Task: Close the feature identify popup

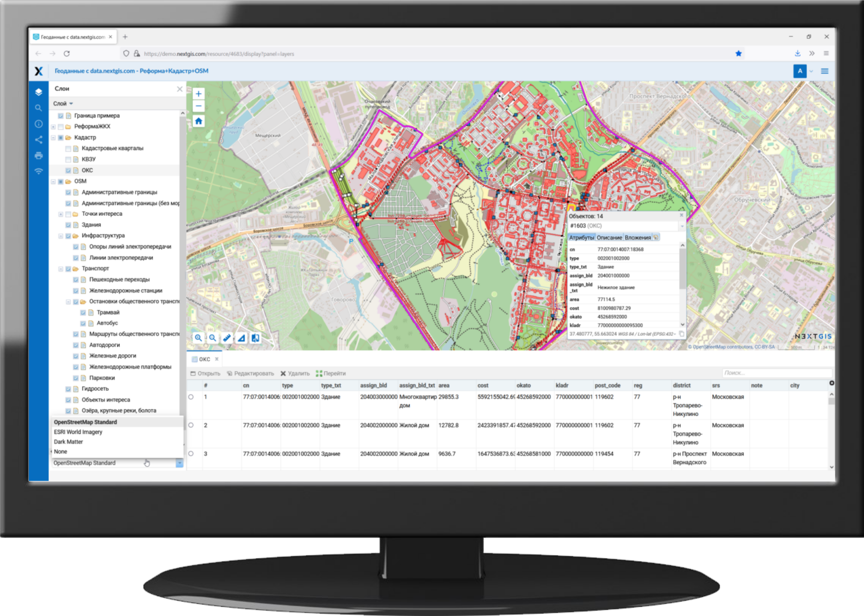Action: (x=681, y=216)
